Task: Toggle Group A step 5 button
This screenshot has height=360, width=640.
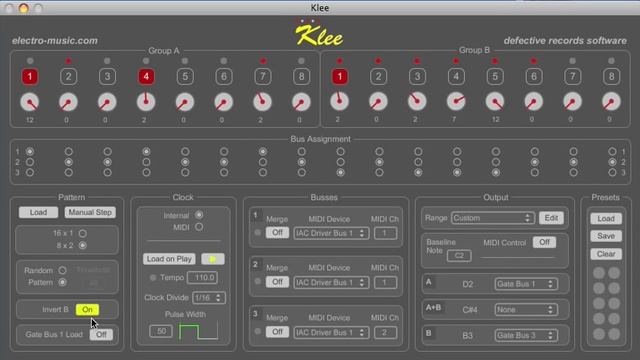Action: [x=185, y=76]
